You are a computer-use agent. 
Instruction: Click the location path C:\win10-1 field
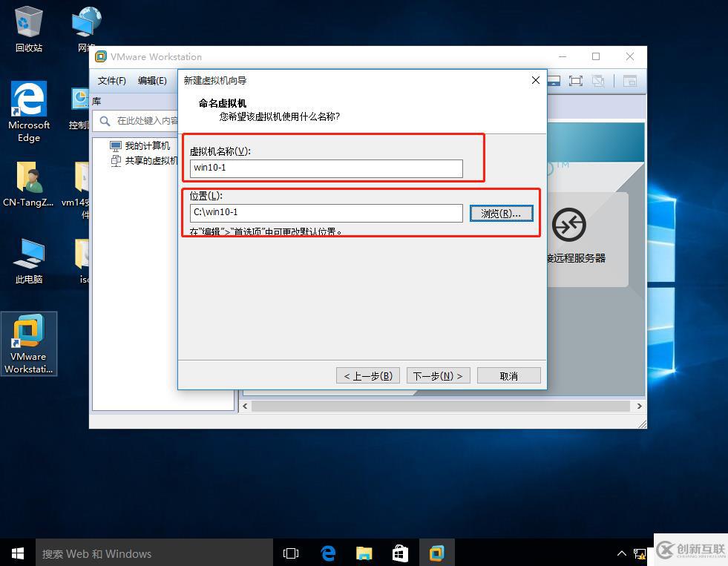click(x=326, y=213)
